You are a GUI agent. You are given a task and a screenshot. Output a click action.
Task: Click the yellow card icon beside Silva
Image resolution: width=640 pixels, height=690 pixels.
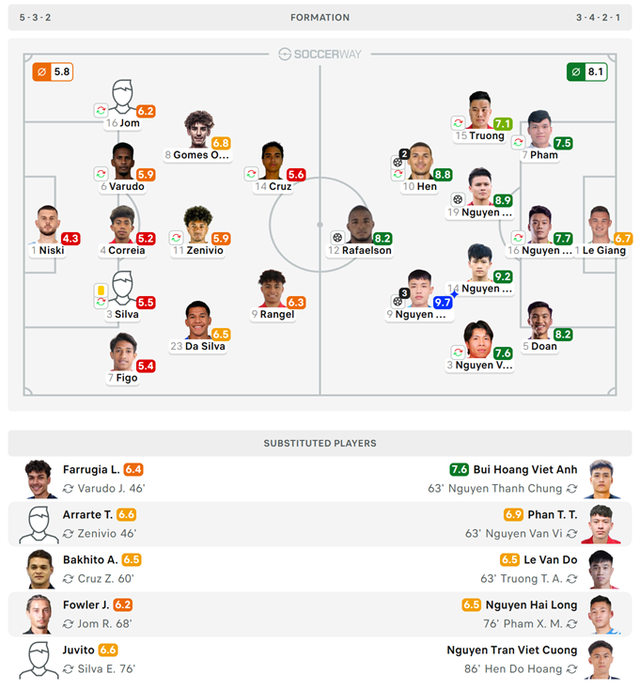pyautogui.click(x=101, y=290)
